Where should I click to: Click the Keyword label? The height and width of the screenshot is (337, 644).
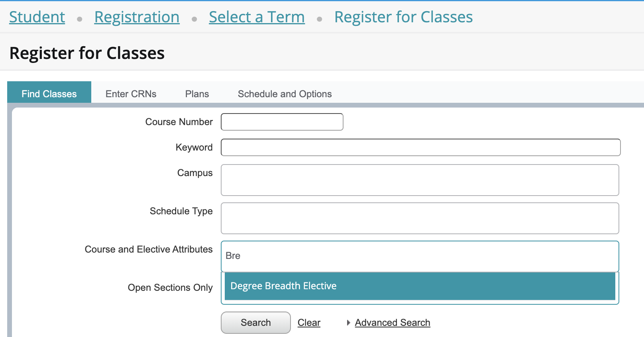(x=194, y=147)
